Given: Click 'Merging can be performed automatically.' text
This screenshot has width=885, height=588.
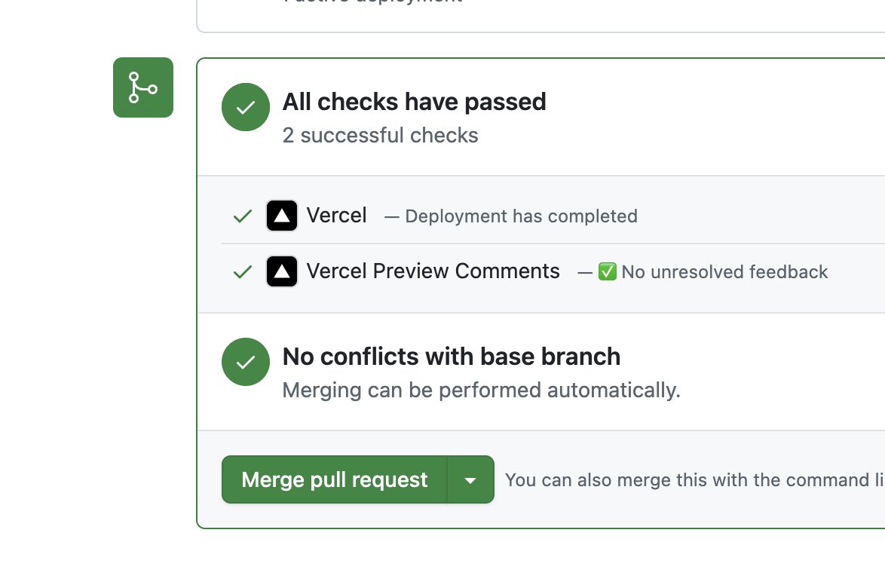Looking at the screenshot, I should (482, 390).
